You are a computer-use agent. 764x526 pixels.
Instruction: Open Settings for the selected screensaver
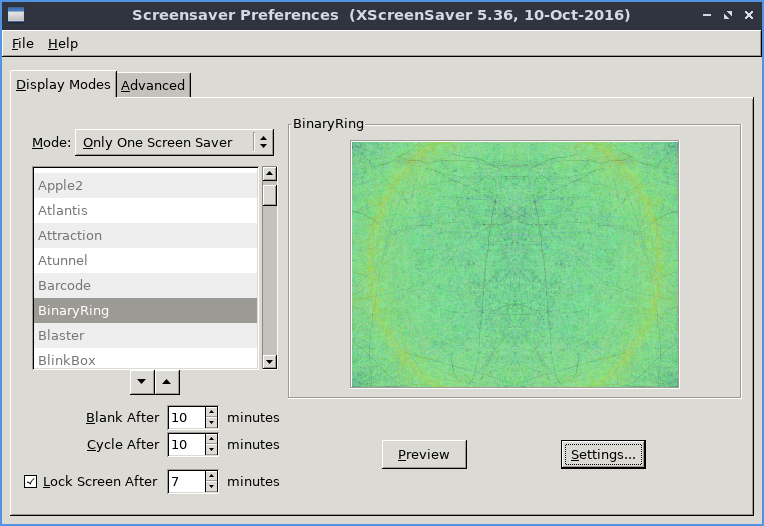click(x=603, y=454)
